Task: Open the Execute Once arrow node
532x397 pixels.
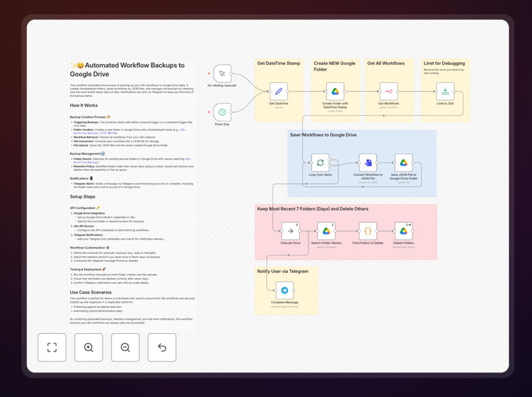Action: pyautogui.click(x=290, y=231)
